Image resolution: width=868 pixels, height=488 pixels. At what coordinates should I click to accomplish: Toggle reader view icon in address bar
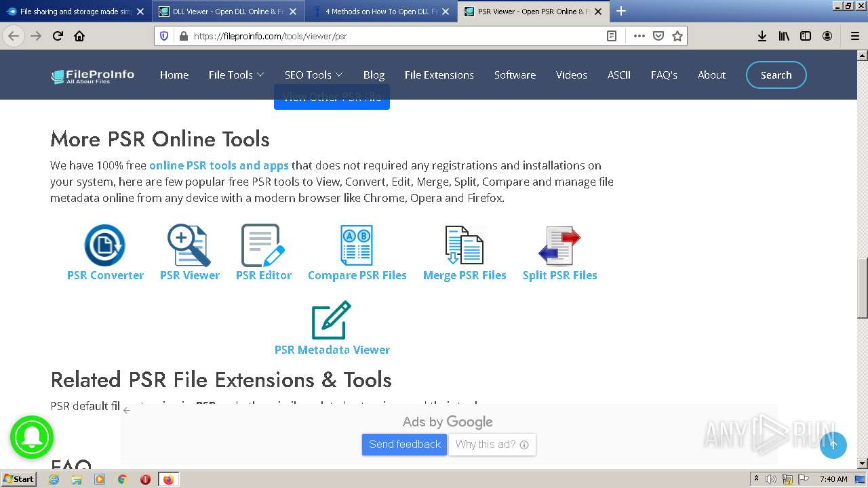click(x=612, y=36)
